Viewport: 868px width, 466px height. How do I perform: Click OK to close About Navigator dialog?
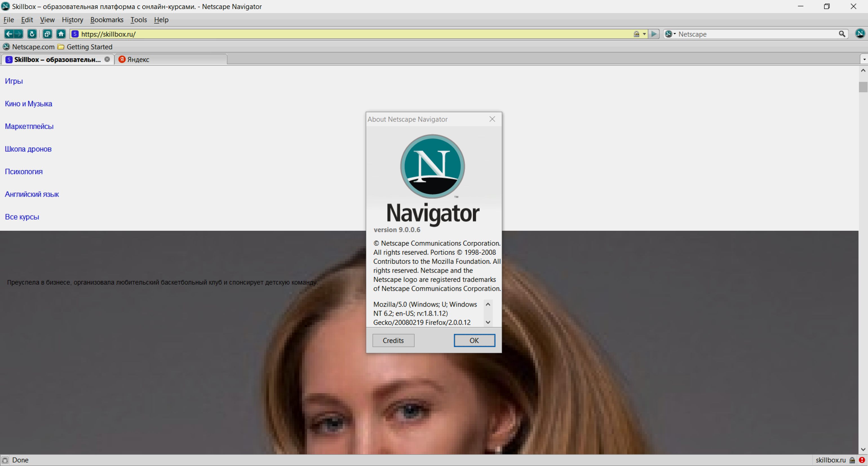click(474, 340)
